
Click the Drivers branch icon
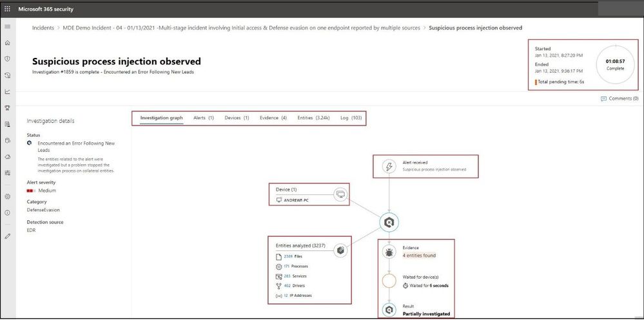click(x=279, y=286)
